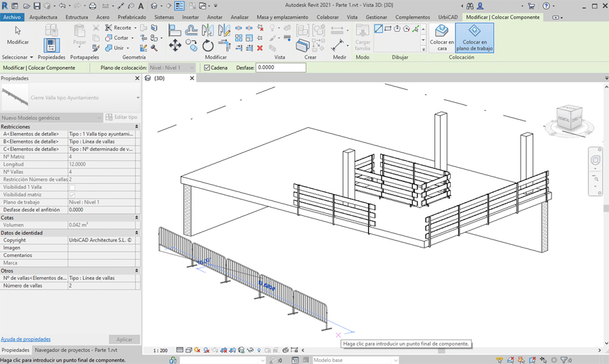
Task: Toggle Visibilidad matriz checkbox
Action: point(72,195)
